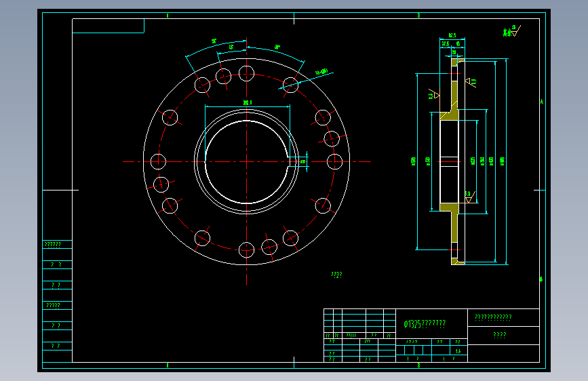Image resolution: width=588 pixels, height=381 pixels.
Task: Select the green note text below the front view
Action: 336,275
